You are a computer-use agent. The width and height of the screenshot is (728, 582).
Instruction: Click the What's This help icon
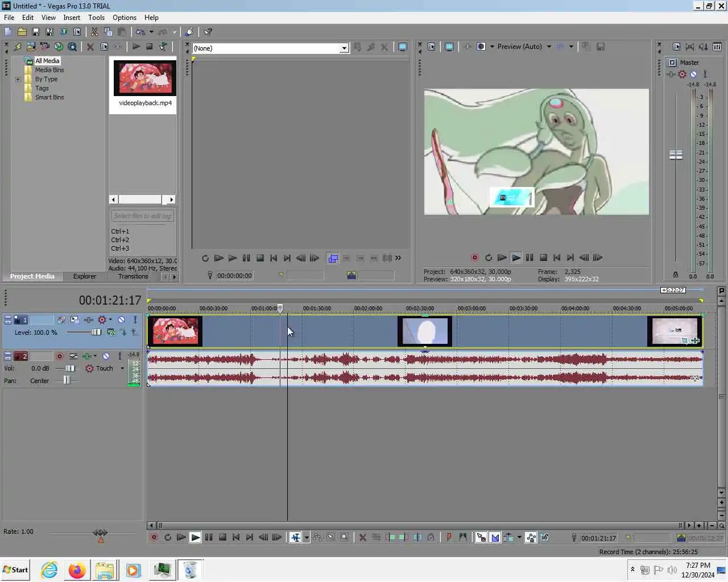[208, 32]
